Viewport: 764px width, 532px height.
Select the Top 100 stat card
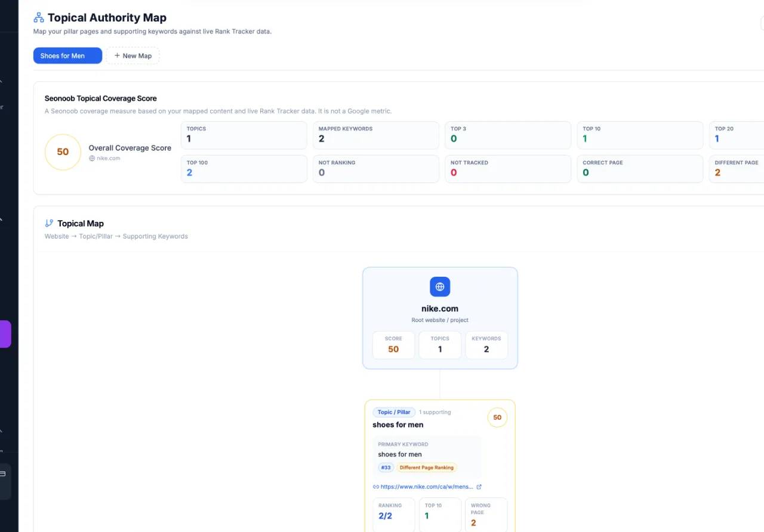[x=244, y=169]
